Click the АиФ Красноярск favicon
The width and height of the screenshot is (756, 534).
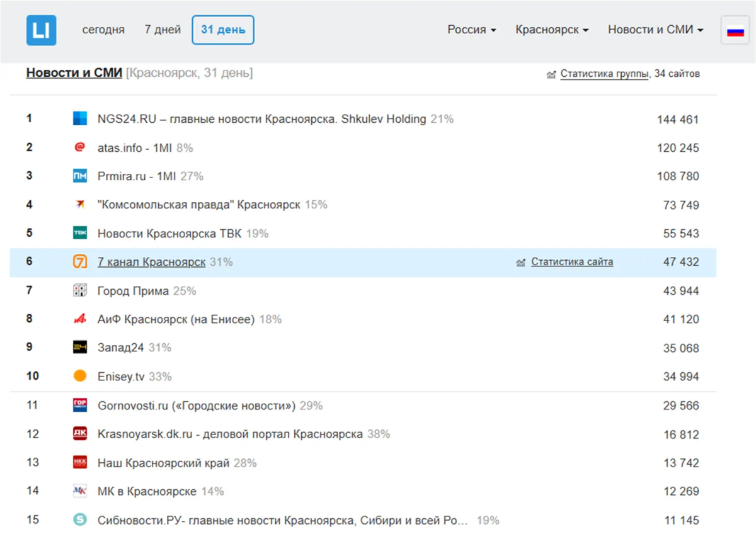click(80, 319)
